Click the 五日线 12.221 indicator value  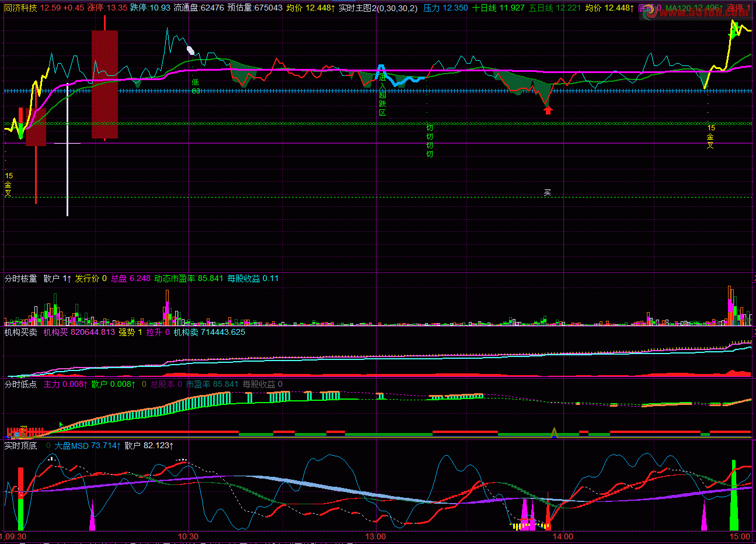pyautogui.click(x=555, y=8)
